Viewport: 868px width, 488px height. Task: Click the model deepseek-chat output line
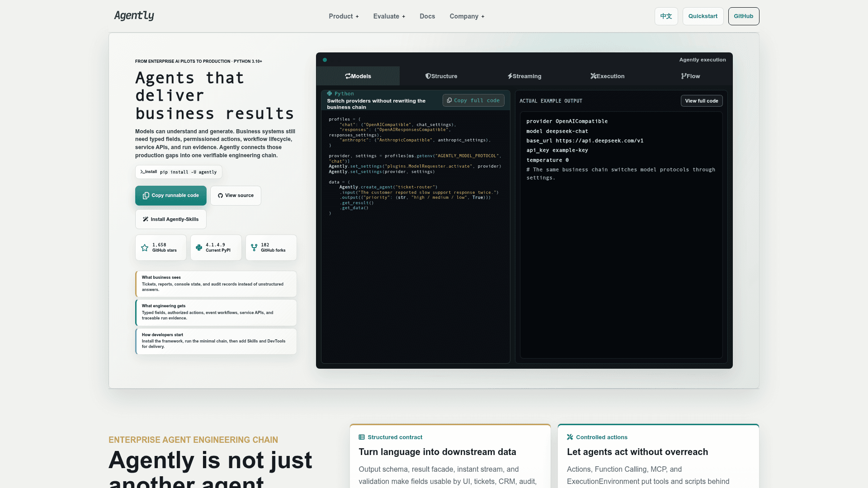[x=557, y=131]
